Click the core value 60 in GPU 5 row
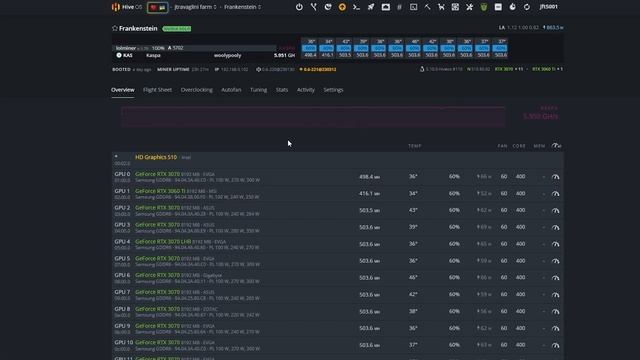This screenshot has width=640, height=360. 504,261
